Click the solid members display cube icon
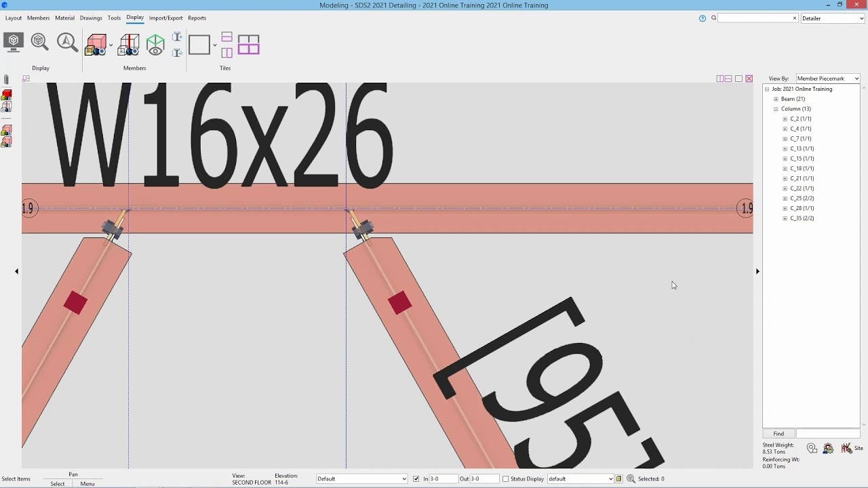 point(96,45)
